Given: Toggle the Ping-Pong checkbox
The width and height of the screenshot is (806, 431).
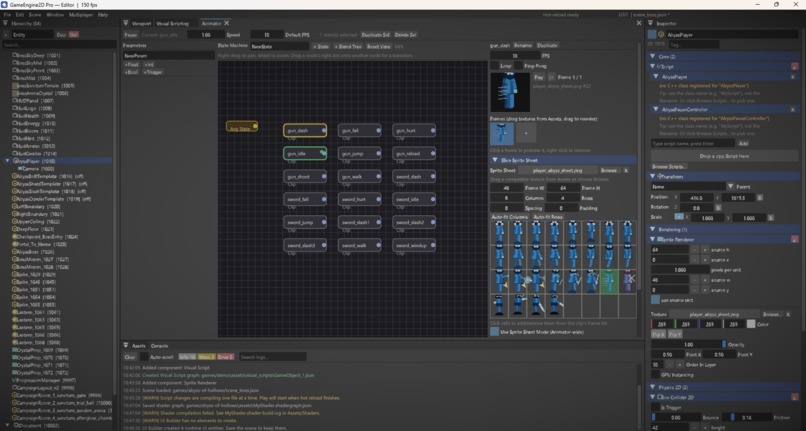Looking at the screenshot, I should coord(519,66).
